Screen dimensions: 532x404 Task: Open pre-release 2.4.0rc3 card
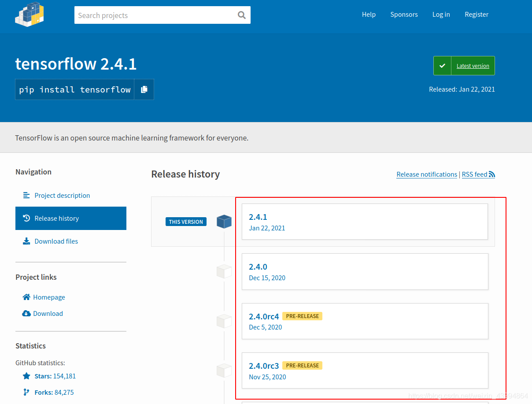point(365,371)
